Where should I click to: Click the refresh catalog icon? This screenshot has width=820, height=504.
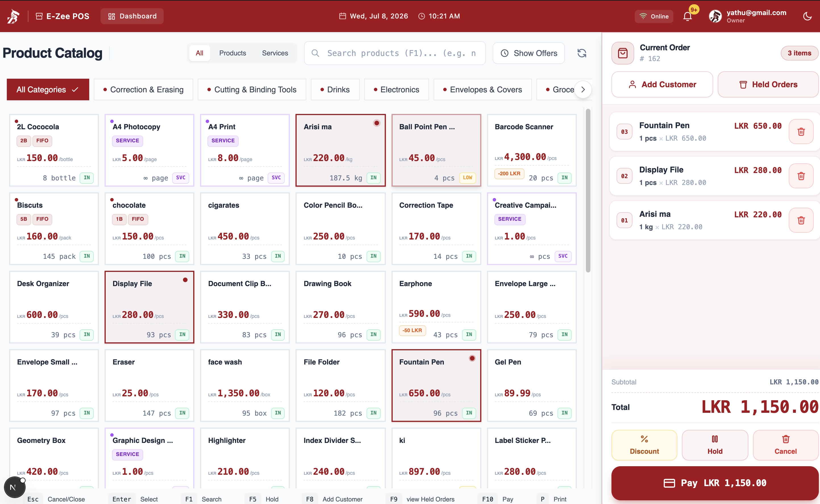tap(582, 53)
